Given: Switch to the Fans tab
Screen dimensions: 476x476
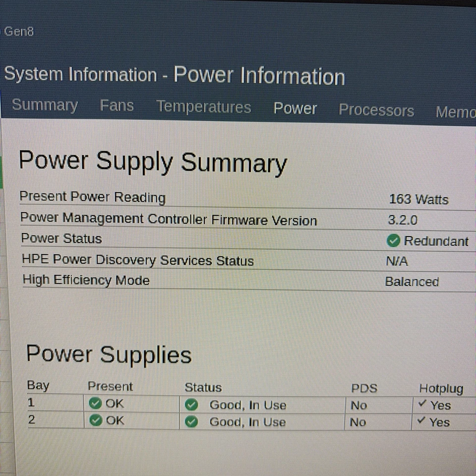Looking at the screenshot, I should [x=117, y=105].
